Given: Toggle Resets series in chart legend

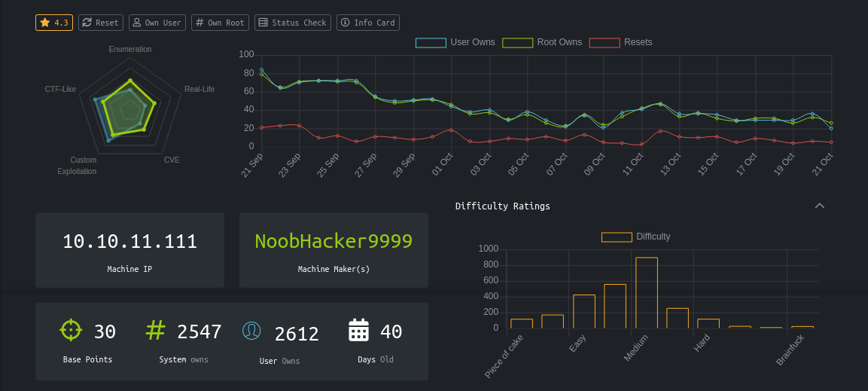Looking at the screenshot, I should [x=620, y=42].
